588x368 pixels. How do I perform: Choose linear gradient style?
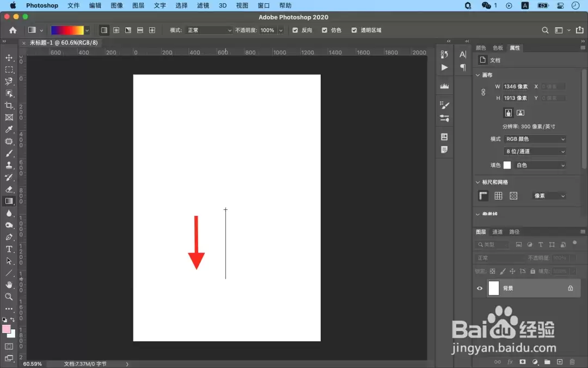[x=104, y=30]
